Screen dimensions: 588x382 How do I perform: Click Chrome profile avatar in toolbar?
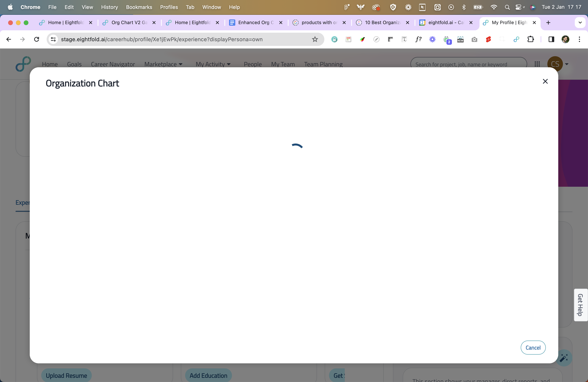point(565,39)
